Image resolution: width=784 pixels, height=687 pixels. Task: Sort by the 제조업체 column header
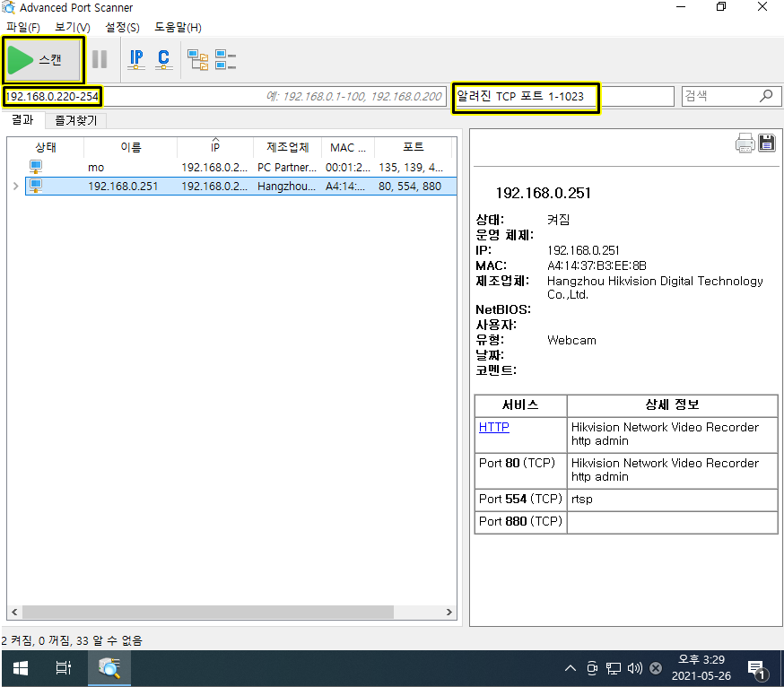pos(288,147)
